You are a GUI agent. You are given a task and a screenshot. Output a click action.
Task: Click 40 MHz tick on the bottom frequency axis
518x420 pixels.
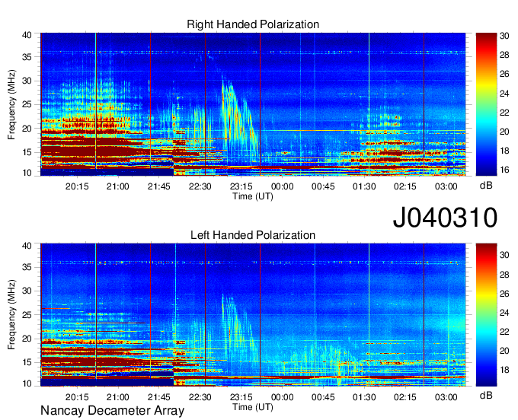tap(27, 246)
